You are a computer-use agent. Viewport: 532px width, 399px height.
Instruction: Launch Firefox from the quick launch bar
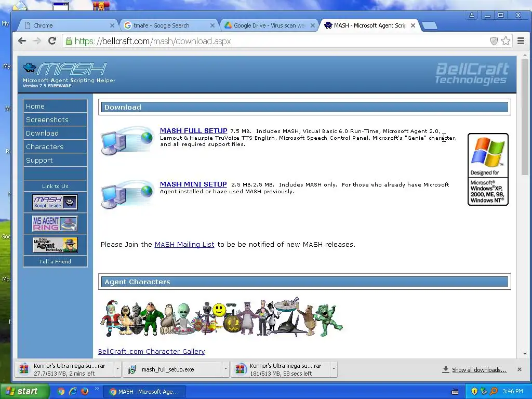[x=85, y=391]
